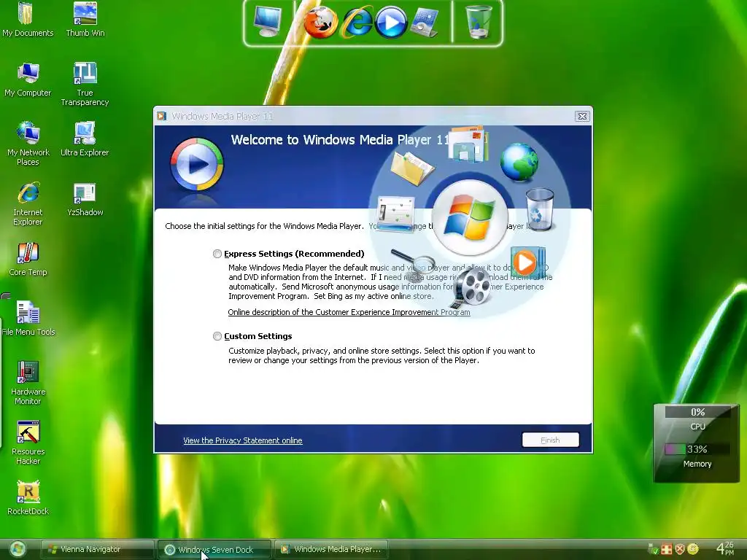Open the Thumb Win desktop shortcut
This screenshot has width=747, height=560.
[85, 19]
